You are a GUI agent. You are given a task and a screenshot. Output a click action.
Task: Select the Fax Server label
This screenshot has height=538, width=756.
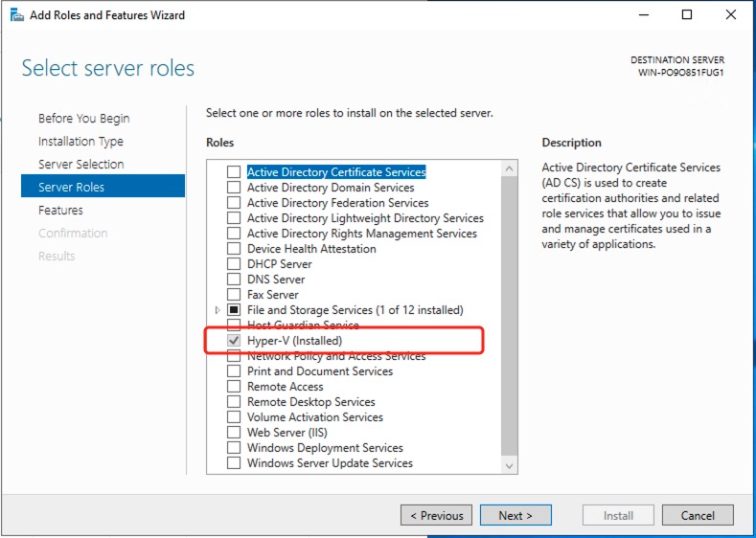pyautogui.click(x=273, y=295)
